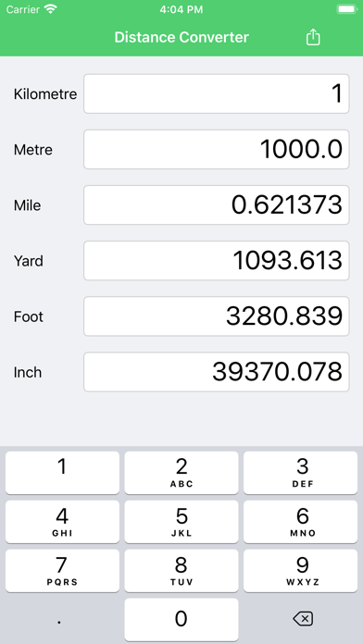Select the Metre value field

[x=217, y=149]
